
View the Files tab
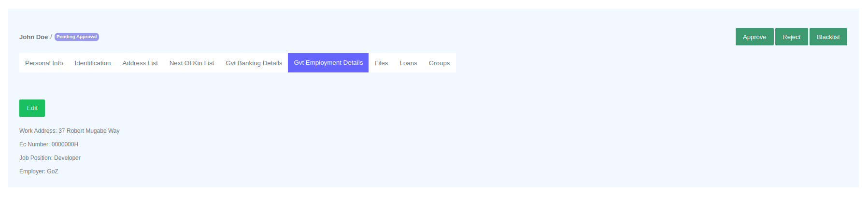tap(381, 63)
